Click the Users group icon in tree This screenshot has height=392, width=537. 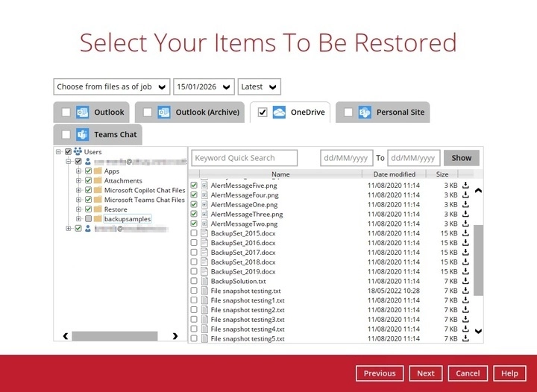pyautogui.click(x=77, y=152)
